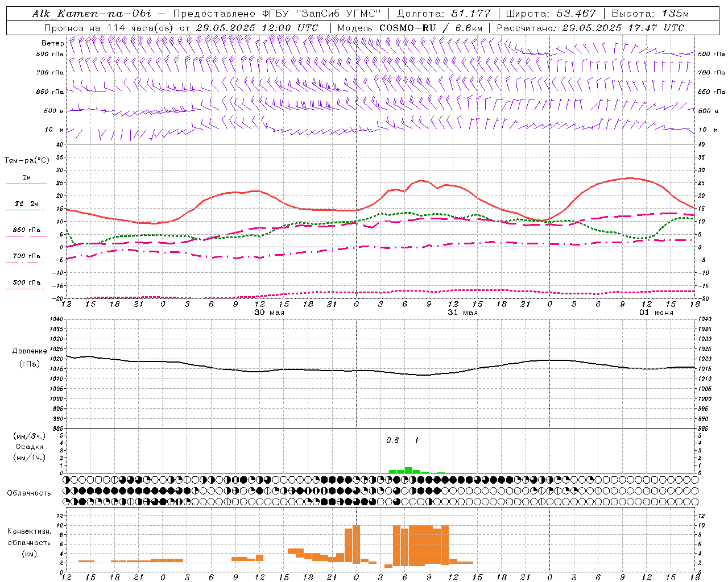The width and height of the screenshot is (728, 582).
Task: Click the left 10 м wind level label
Action: pos(55,130)
